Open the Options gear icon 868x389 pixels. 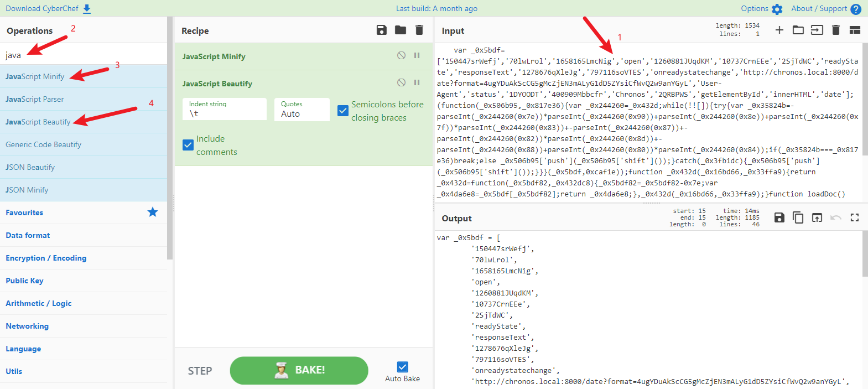click(777, 9)
